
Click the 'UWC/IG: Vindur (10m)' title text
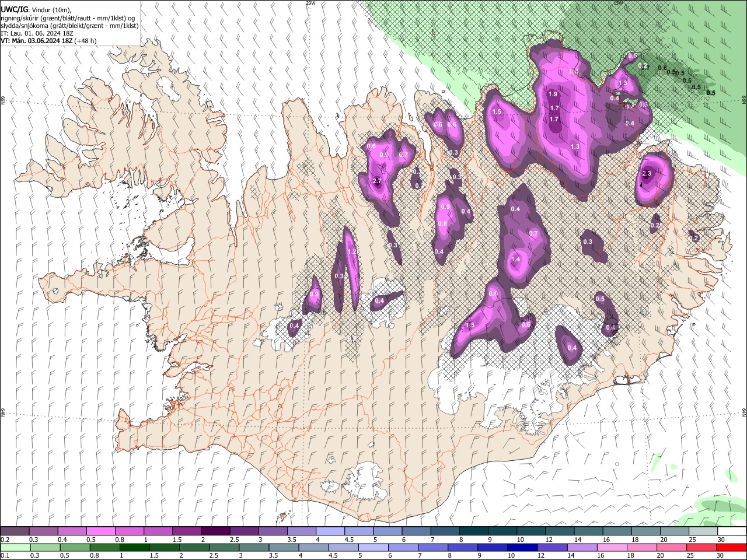click(x=36, y=10)
